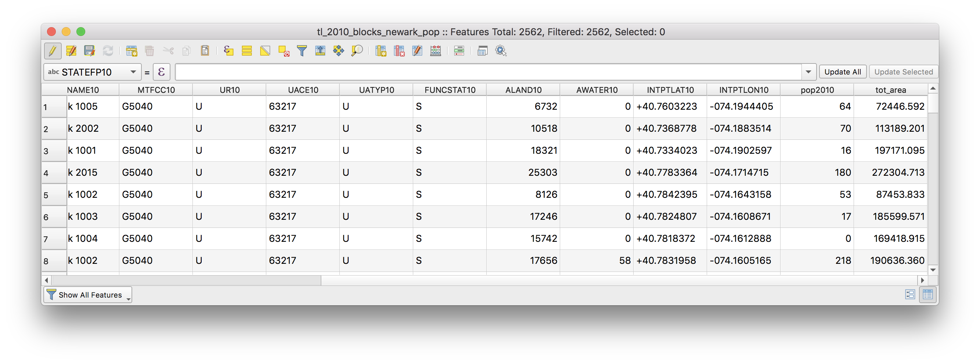Switch to form view
980x364 pixels.
point(909,295)
